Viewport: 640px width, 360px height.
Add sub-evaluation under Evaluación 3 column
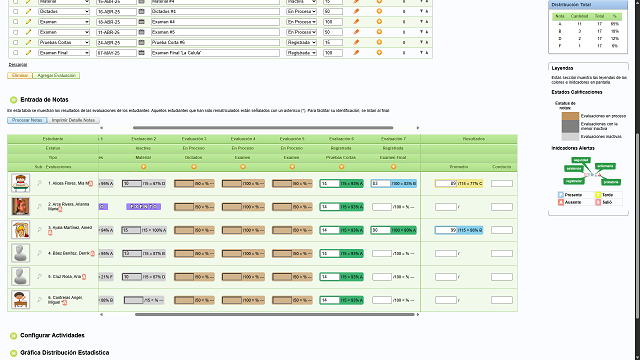point(194,167)
